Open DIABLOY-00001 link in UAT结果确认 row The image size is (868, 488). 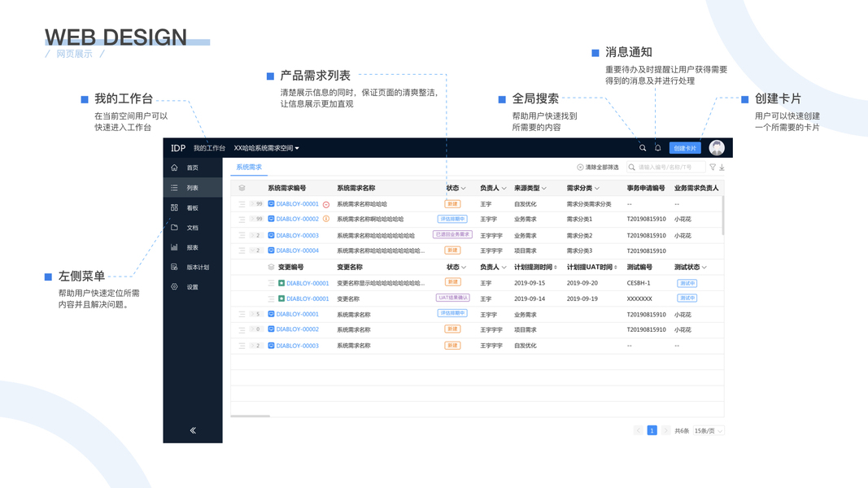[x=308, y=298]
